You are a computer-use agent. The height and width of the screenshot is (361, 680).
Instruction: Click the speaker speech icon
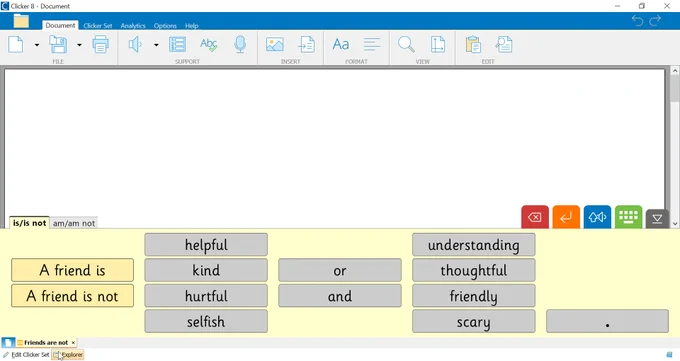135,44
